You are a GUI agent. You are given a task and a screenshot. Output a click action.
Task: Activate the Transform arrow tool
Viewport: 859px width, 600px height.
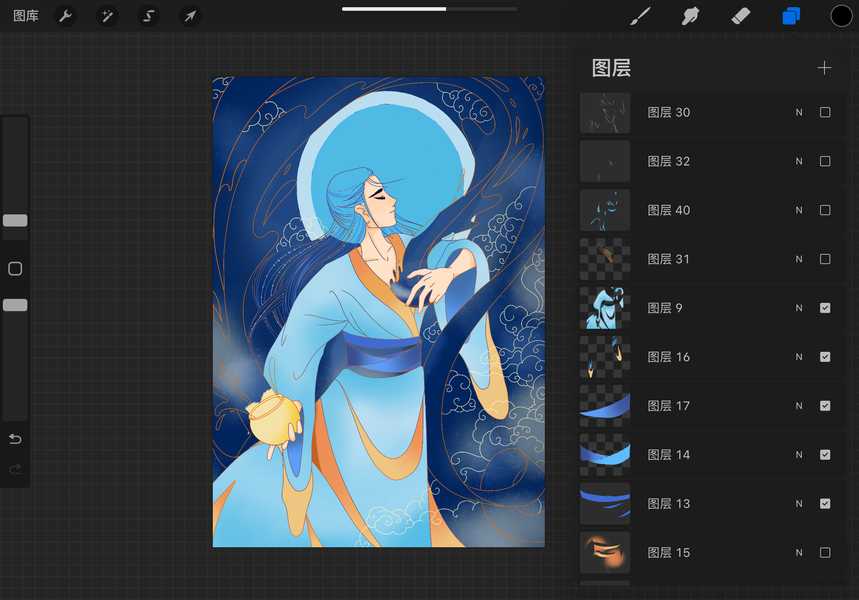coord(190,16)
